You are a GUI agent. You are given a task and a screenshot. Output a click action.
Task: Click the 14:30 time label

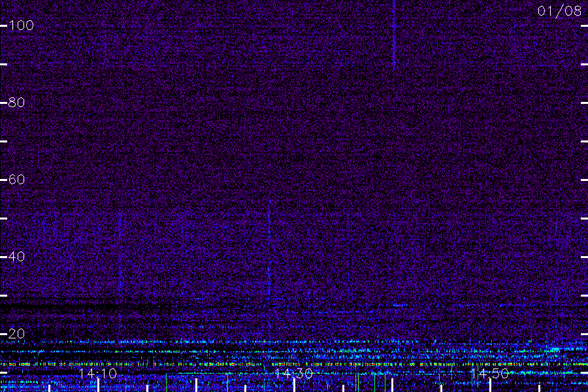[x=293, y=374]
